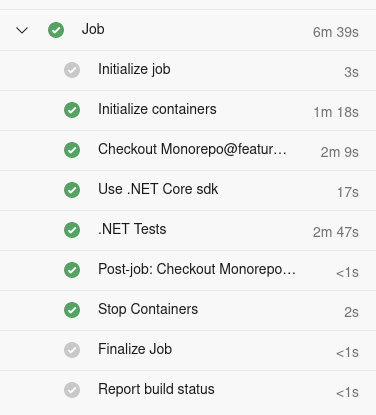Select the Use .NET Core sdk step

pos(188,190)
